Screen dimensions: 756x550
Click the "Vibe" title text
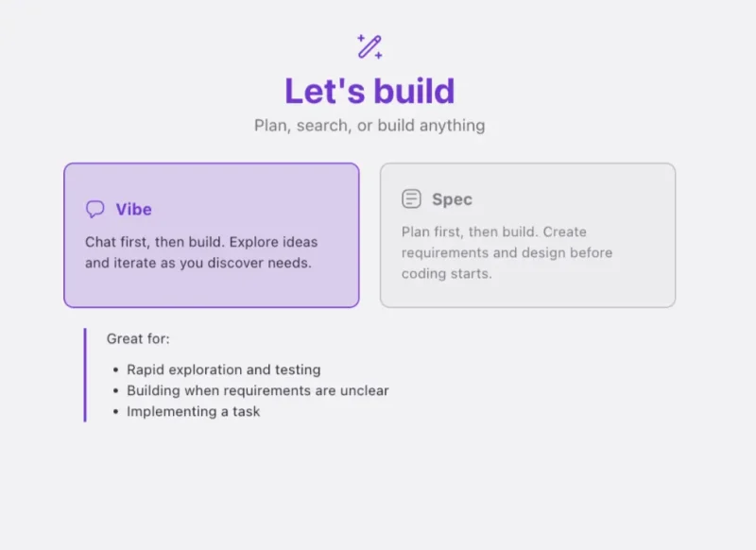click(x=134, y=210)
